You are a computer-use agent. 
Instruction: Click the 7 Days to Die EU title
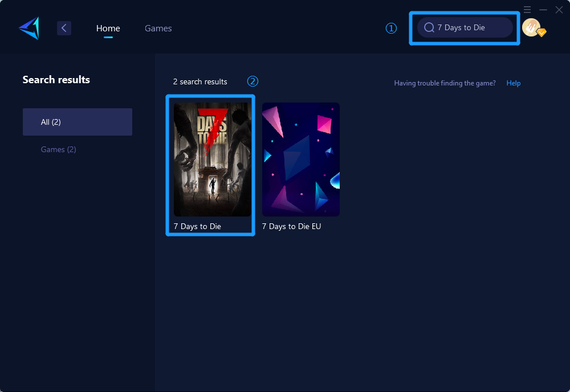pyautogui.click(x=291, y=226)
